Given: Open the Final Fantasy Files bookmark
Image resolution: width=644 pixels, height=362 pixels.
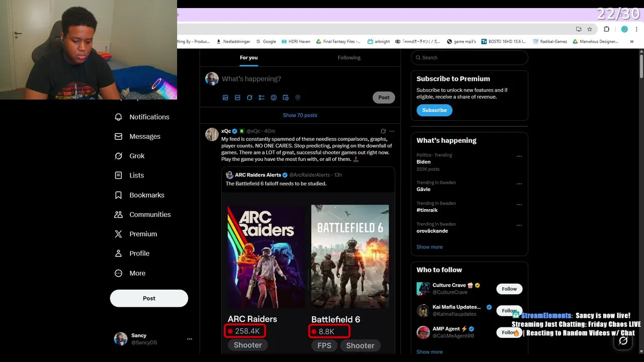Looking at the screenshot, I should coord(339,42).
